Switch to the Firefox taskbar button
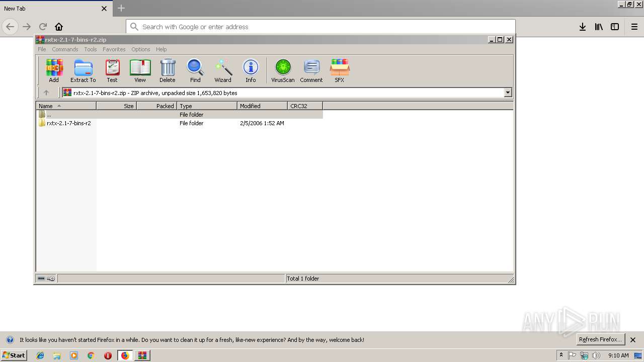644x362 pixels. tap(125, 355)
